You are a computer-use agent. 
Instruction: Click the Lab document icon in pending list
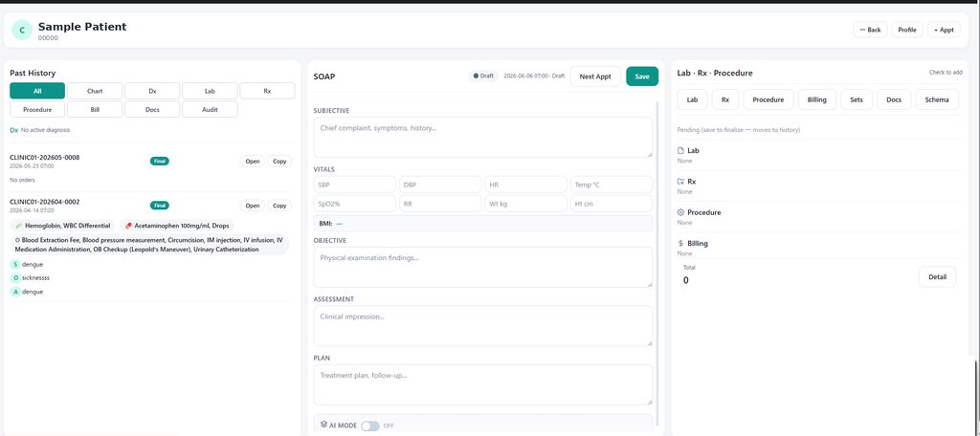680,150
